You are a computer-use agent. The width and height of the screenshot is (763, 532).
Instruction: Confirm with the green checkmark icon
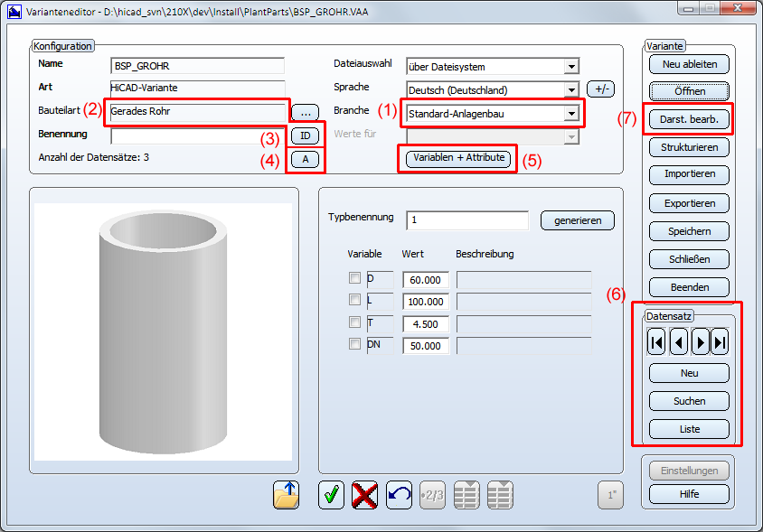point(332,495)
